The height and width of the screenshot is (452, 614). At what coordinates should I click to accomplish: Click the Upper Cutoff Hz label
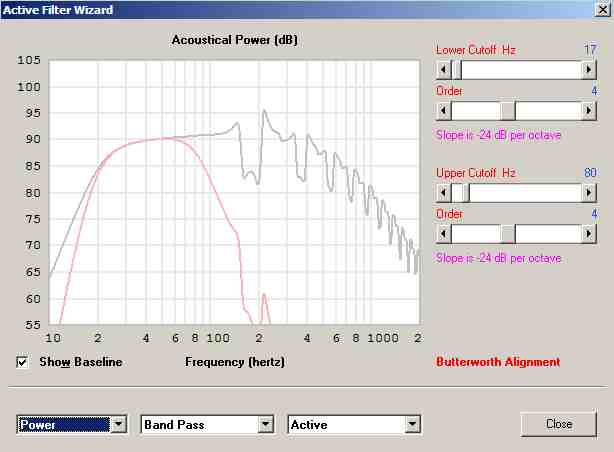coord(476,173)
